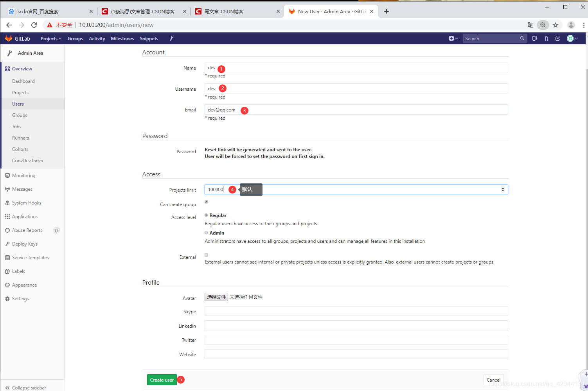
Task: Expand the Projects dropdown in navbar
Action: point(51,39)
